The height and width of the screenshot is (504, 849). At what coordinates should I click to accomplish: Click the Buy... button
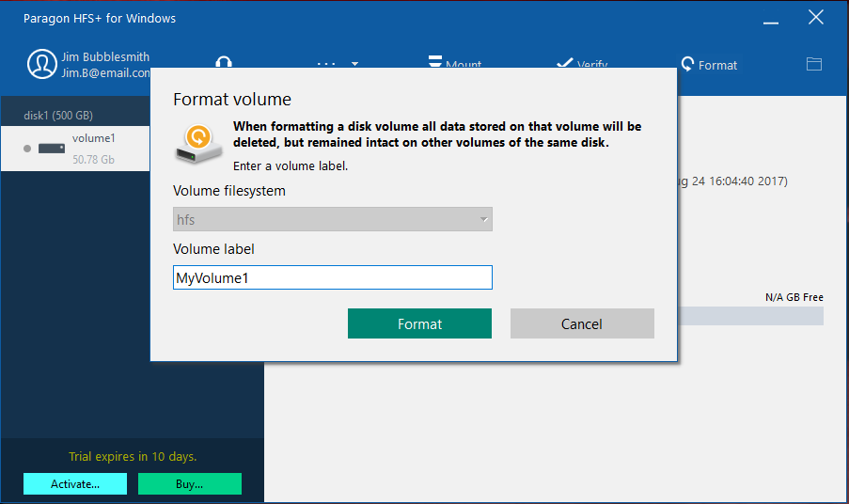(189, 483)
